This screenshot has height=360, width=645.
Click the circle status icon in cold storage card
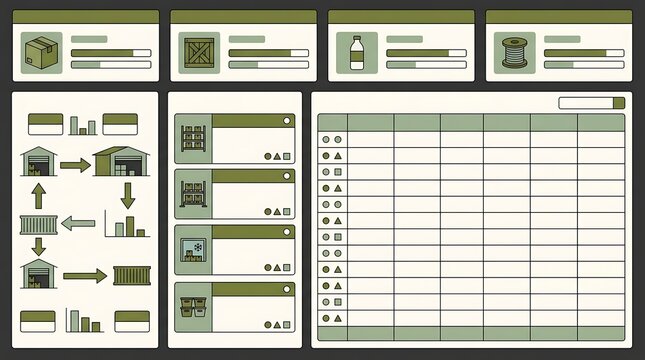(x=268, y=267)
